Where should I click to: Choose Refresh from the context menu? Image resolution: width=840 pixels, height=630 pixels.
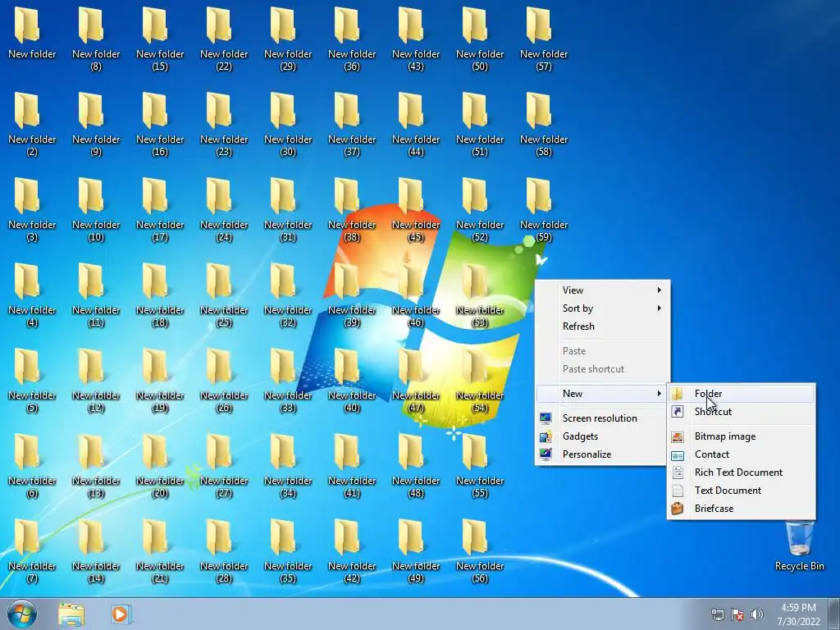[603, 326]
